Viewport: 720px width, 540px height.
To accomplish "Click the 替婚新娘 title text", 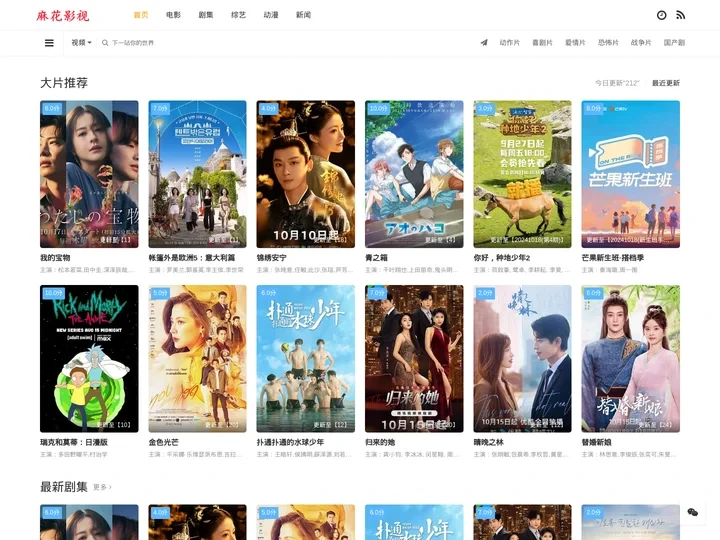I will (x=596, y=442).
